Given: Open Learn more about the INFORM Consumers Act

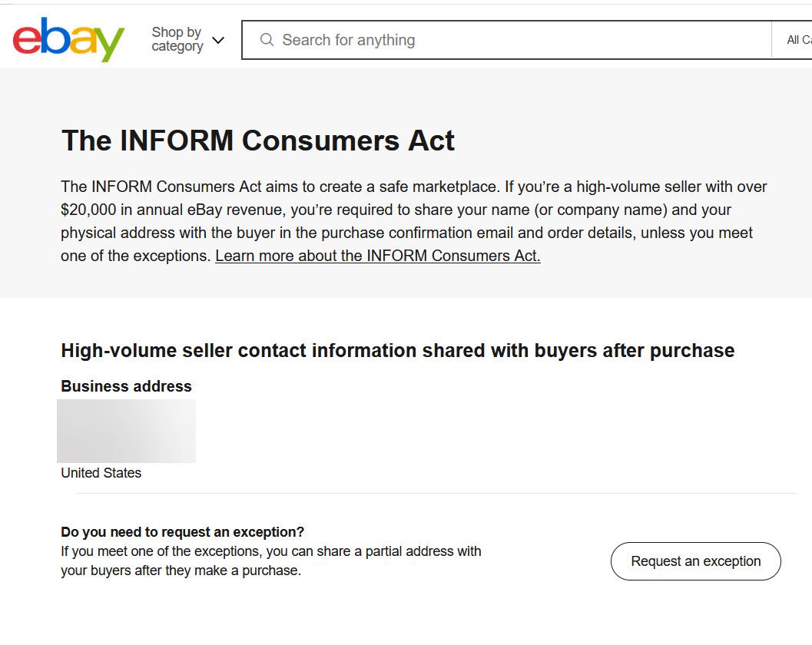Looking at the screenshot, I should tap(377, 256).
